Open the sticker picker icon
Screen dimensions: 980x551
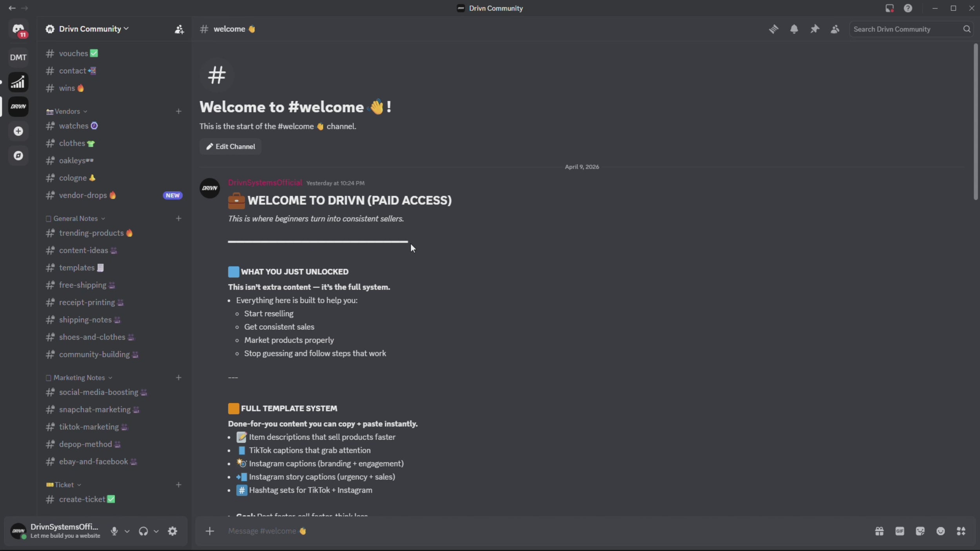pos(920,531)
